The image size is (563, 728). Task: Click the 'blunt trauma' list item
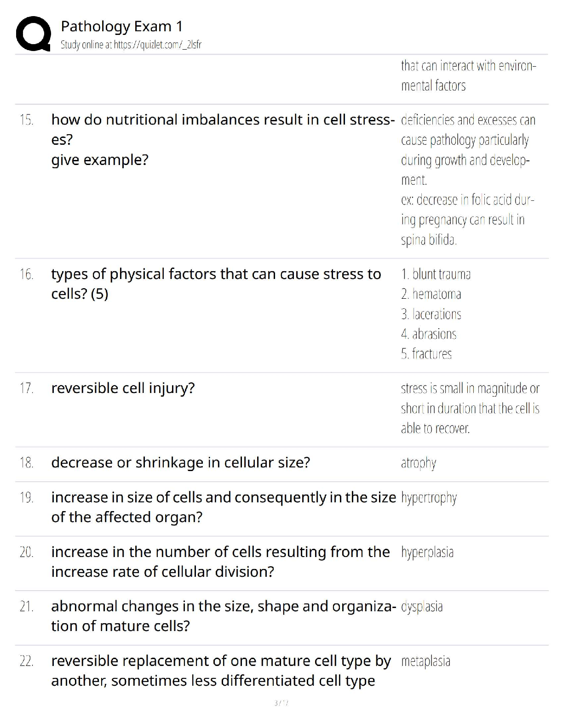click(x=436, y=274)
